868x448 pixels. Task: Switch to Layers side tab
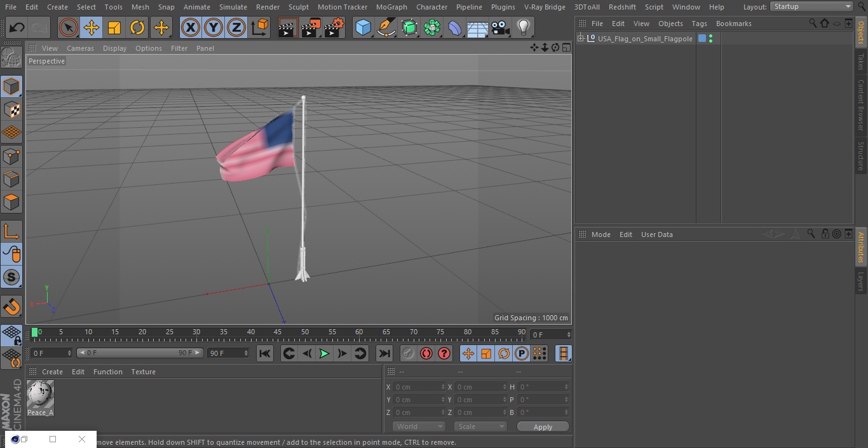(861, 282)
